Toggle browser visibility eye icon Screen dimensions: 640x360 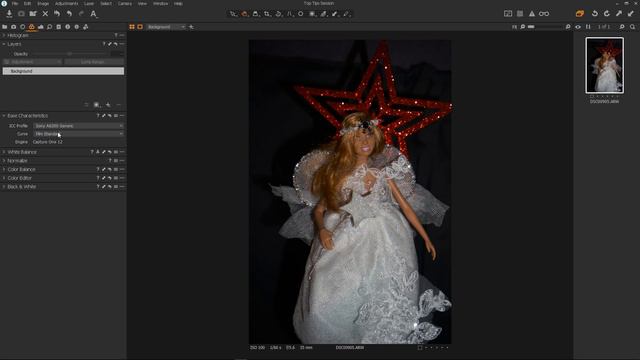pyautogui.click(x=578, y=27)
